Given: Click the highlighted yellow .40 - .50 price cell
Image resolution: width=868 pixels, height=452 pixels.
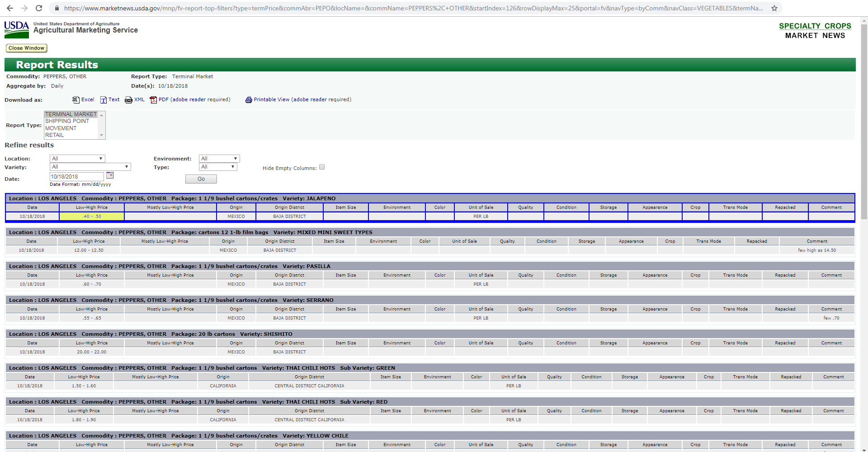Looking at the screenshot, I should point(92,217).
